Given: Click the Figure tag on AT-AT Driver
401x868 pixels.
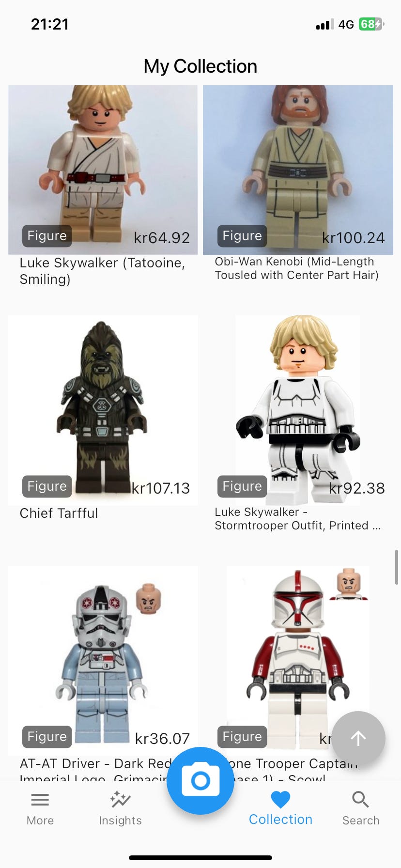Looking at the screenshot, I should coord(47,737).
